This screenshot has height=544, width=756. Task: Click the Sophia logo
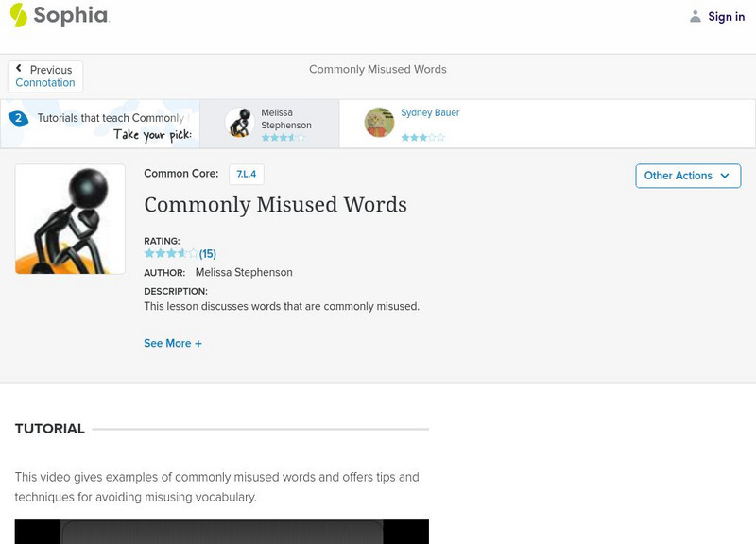60,15
